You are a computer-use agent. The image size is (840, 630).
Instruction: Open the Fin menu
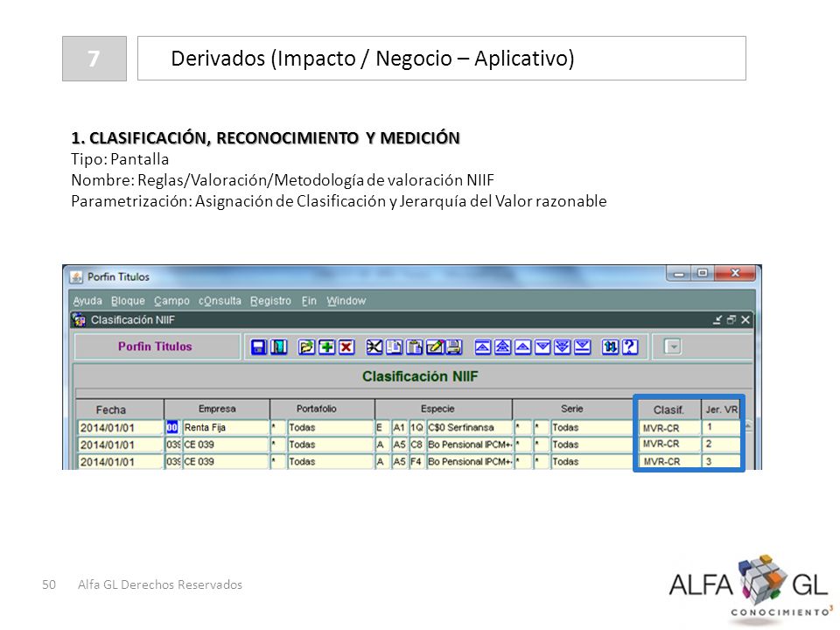[309, 300]
